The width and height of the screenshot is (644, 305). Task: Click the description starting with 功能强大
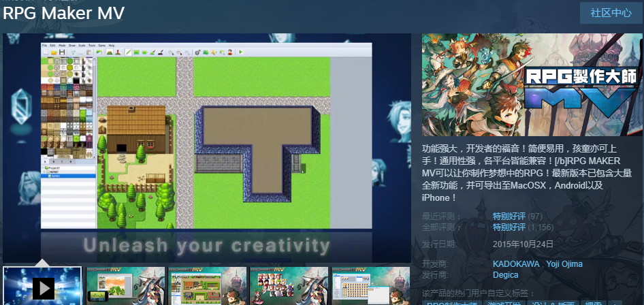tap(526, 173)
